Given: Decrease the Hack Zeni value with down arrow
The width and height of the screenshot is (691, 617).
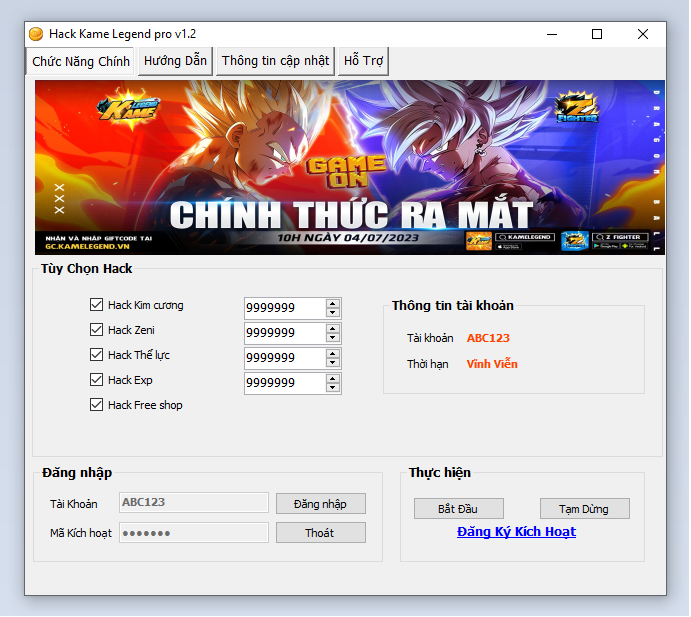Looking at the screenshot, I should (x=333, y=338).
